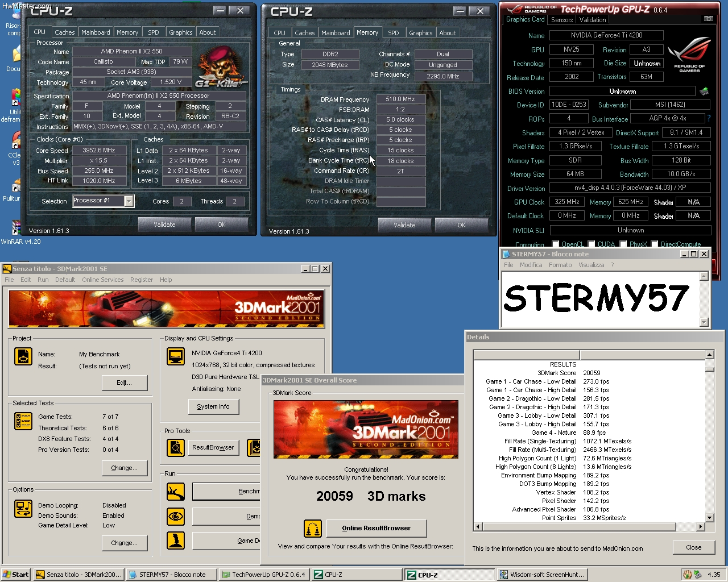Click the GPU Clock 325 MHz field
The image size is (728, 582).
pyautogui.click(x=567, y=202)
